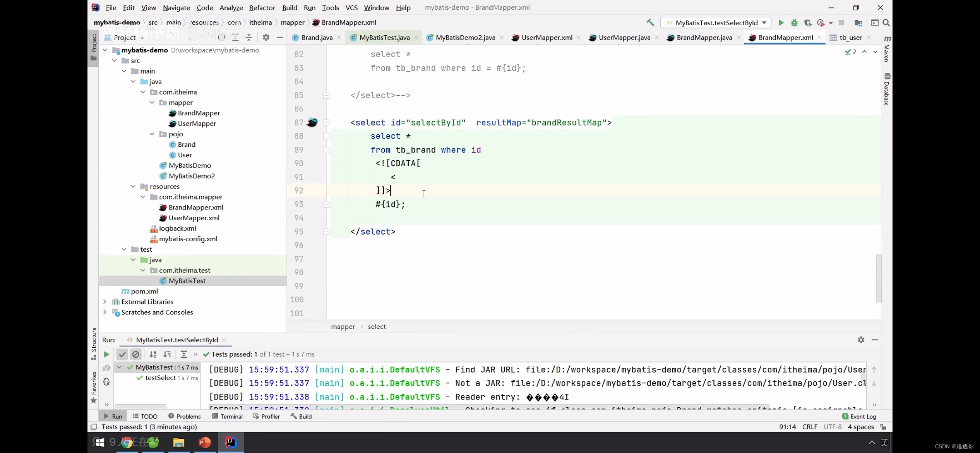Run MyBatisTest with the green play icon

click(x=781, y=23)
